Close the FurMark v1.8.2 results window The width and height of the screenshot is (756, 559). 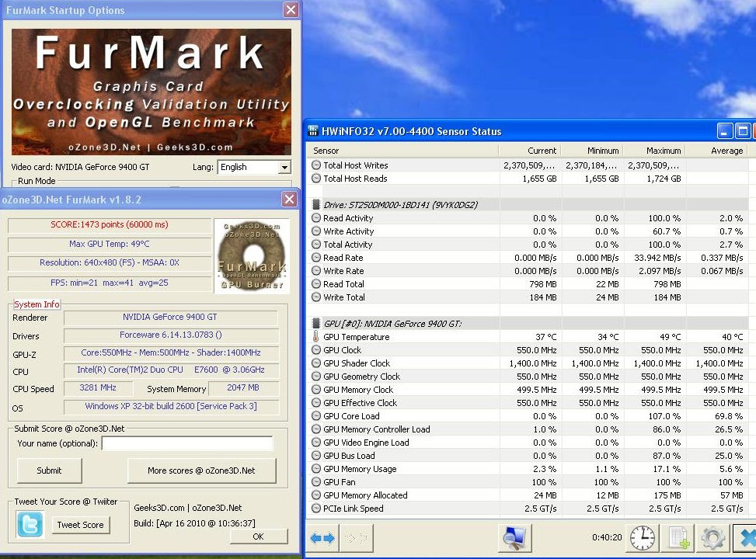289,200
